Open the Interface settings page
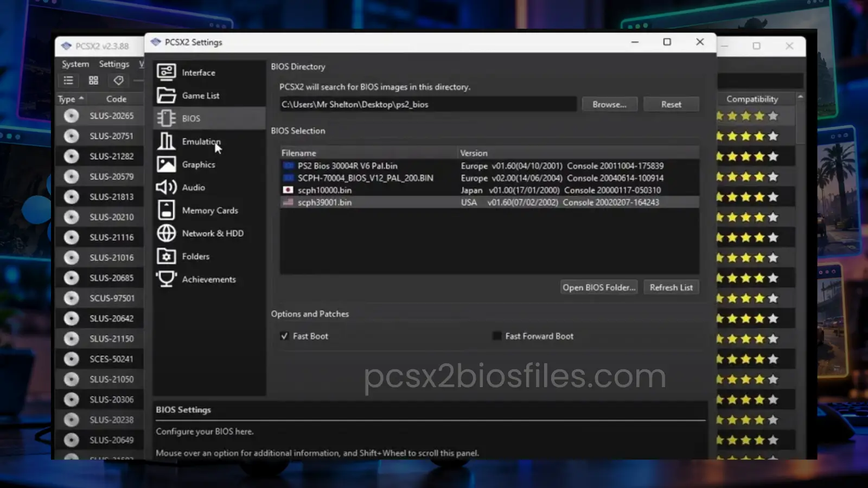 click(209, 73)
